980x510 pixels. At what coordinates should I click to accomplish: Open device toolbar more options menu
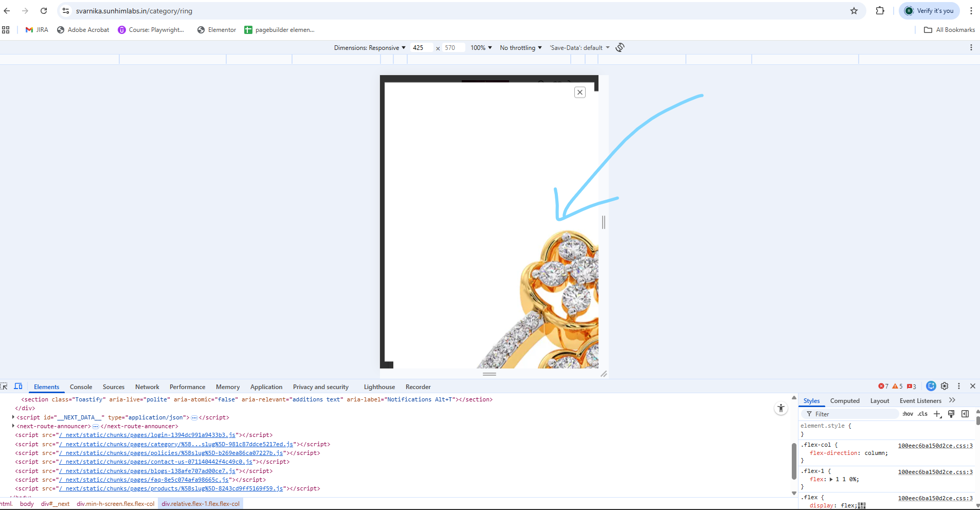coord(971,47)
